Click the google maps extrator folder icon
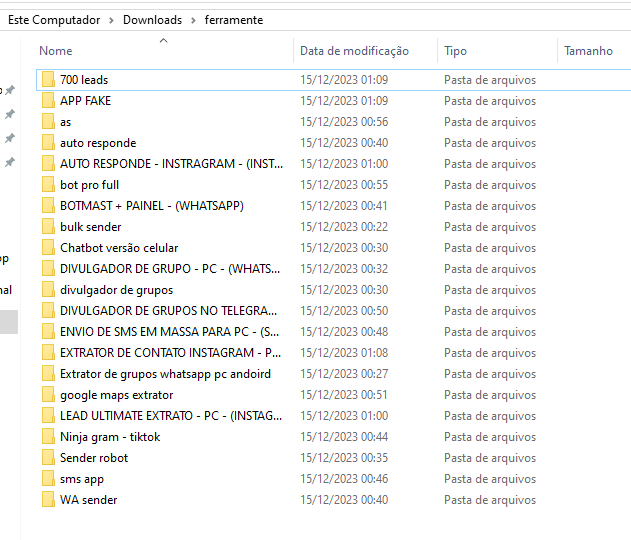Viewport: 631px width, 540px height. coord(48,394)
